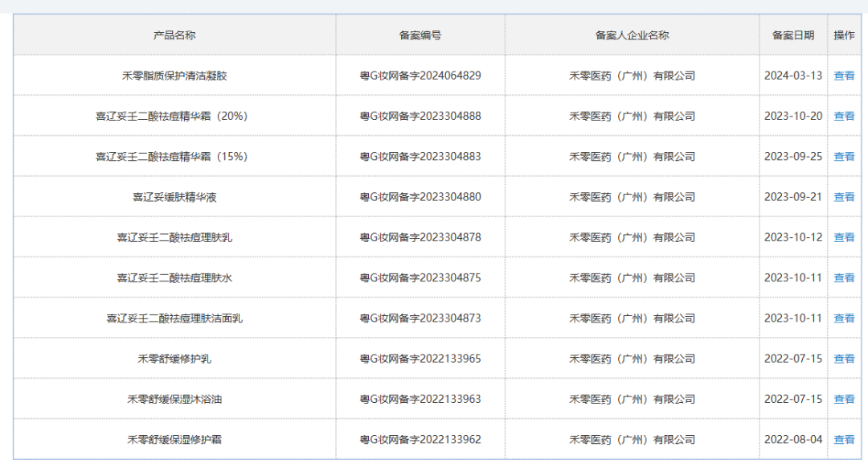
Task: Click 查看 link for 禾零脂质保护清洁凝胶
Action: [x=844, y=76]
